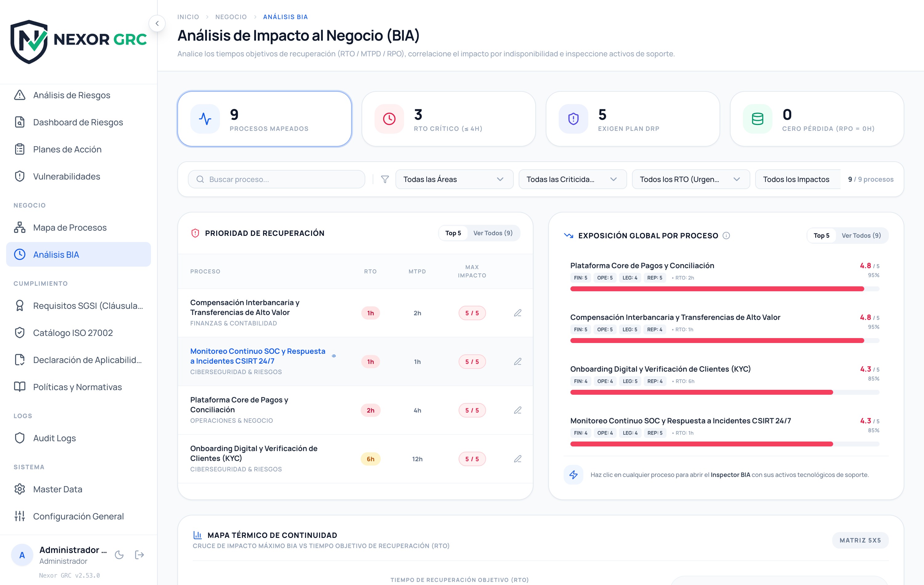Open the Todas las Áreas dropdown
This screenshot has height=585, width=924.
point(454,179)
